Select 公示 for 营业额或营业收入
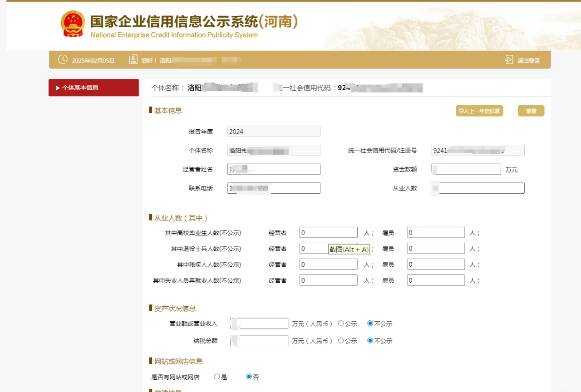 click(x=341, y=323)
